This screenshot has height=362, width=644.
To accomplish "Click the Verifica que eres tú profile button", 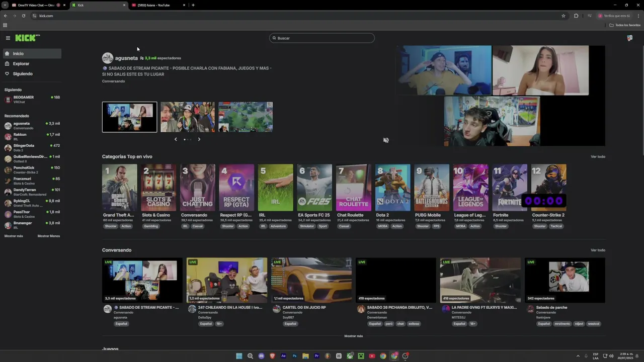I will click(x=614, y=16).
